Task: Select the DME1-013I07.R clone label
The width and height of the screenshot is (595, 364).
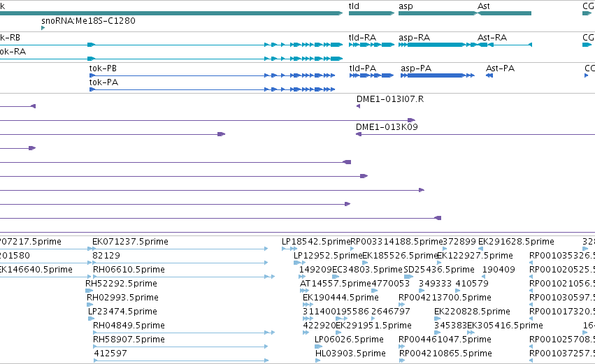Action: coord(390,99)
